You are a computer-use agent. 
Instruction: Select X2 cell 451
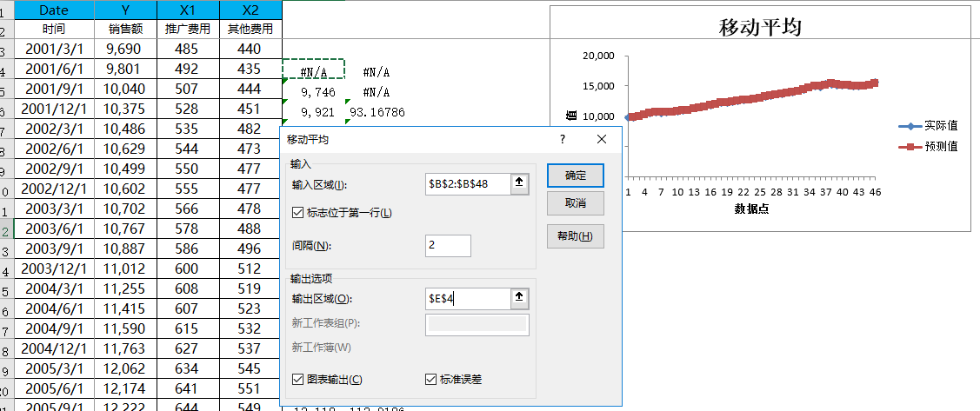(x=250, y=109)
